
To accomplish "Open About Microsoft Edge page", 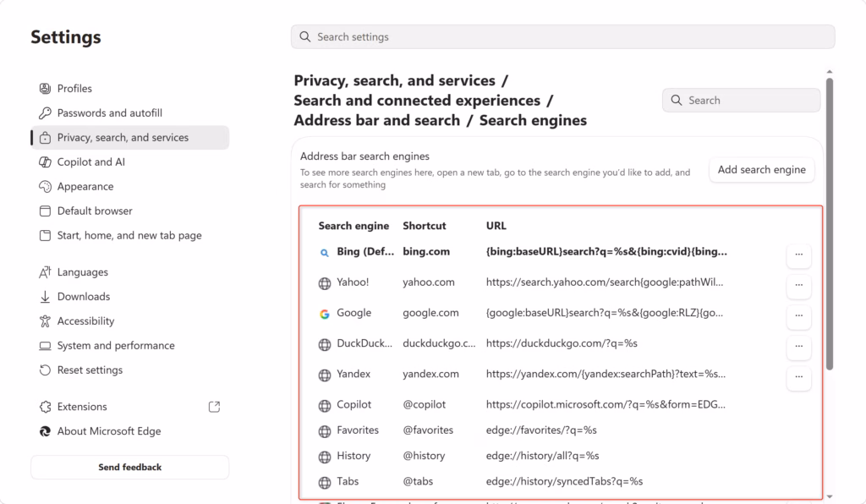I will point(129,431).
